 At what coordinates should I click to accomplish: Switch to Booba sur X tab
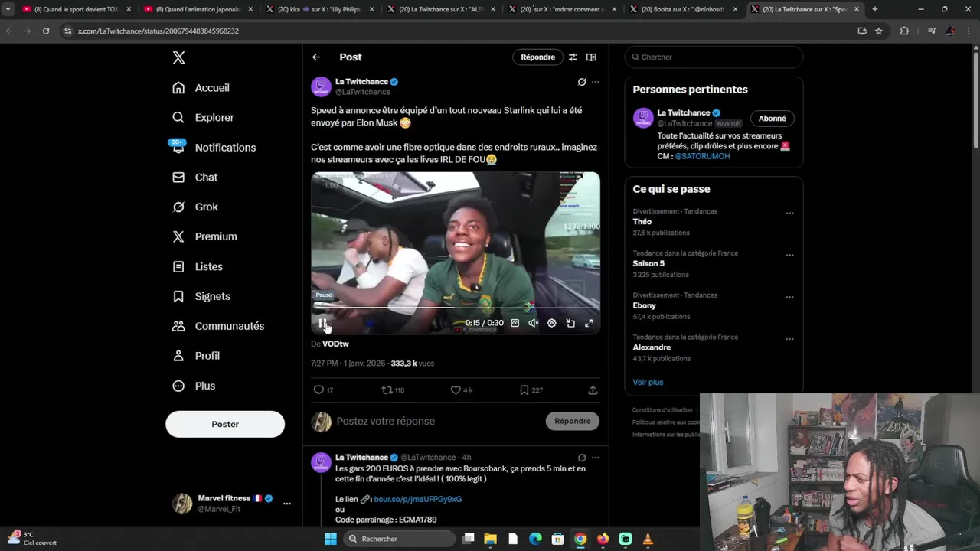click(685, 9)
